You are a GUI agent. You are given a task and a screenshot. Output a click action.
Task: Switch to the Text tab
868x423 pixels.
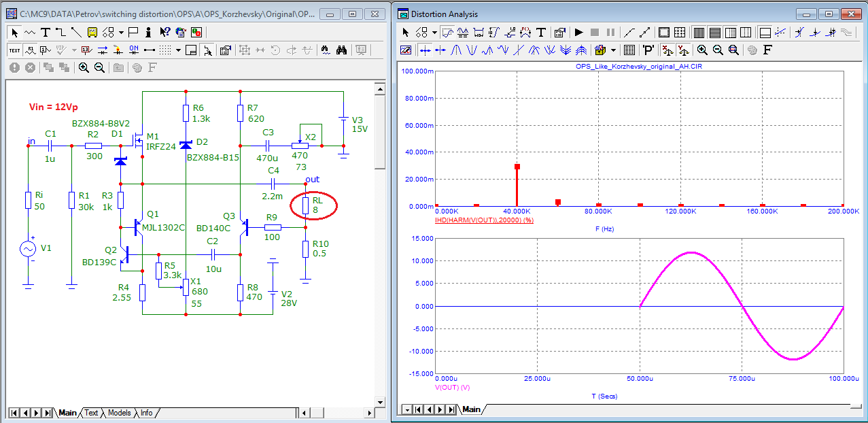point(91,413)
